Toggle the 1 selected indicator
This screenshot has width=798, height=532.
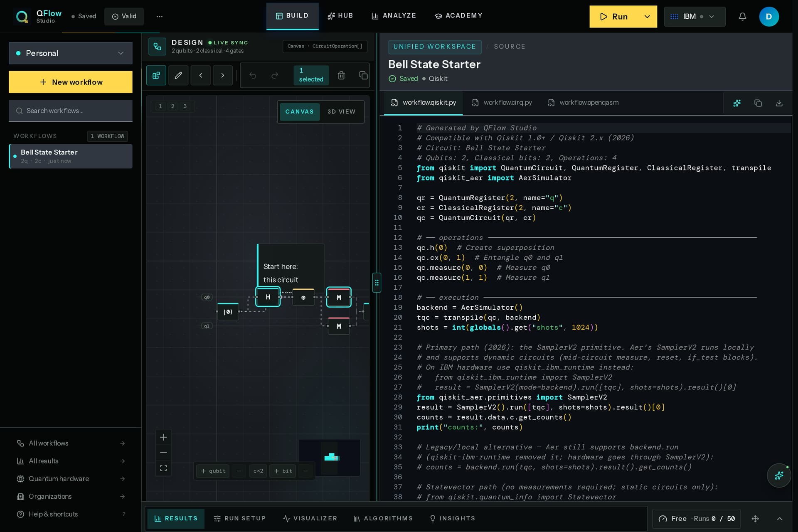[311, 75]
